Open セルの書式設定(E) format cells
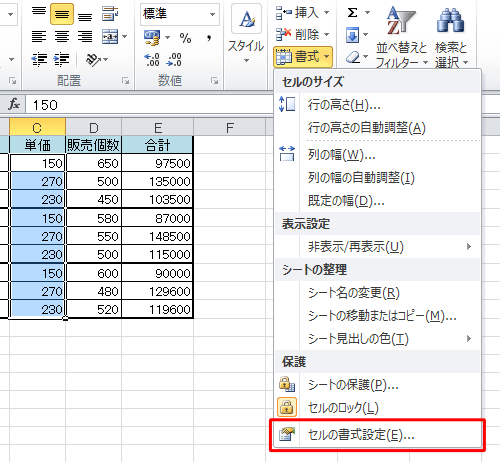 pos(378,435)
